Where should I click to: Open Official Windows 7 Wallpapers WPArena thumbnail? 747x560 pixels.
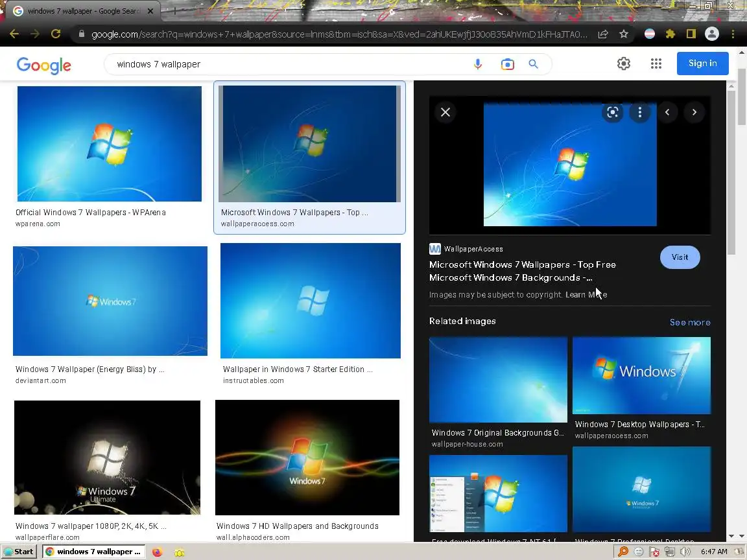pyautogui.click(x=110, y=144)
